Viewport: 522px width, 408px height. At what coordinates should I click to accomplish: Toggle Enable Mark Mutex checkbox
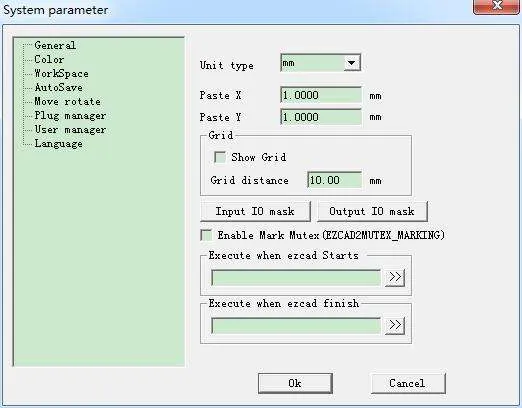(206, 235)
